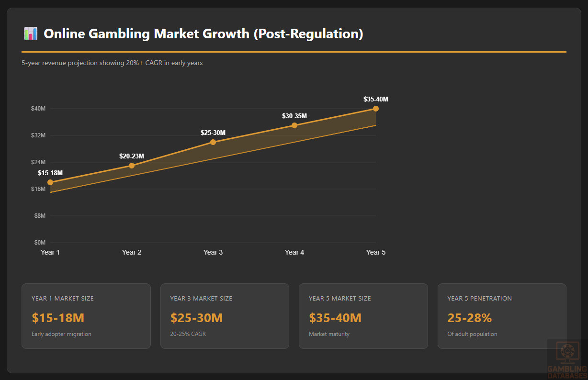Open the Year 3 Market Size card
Image resolution: width=588 pixels, height=380 pixels.
tap(225, 316)
